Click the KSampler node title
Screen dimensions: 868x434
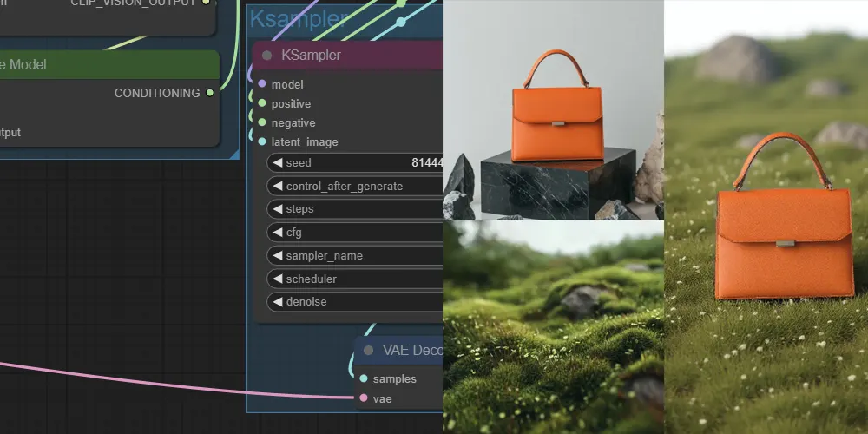311,56
